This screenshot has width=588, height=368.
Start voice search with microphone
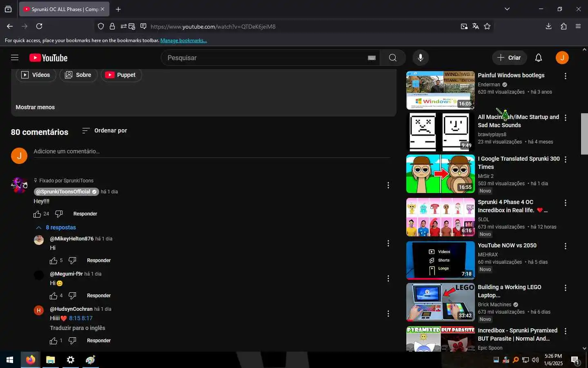pyautogui.click(x=421, y=58)
